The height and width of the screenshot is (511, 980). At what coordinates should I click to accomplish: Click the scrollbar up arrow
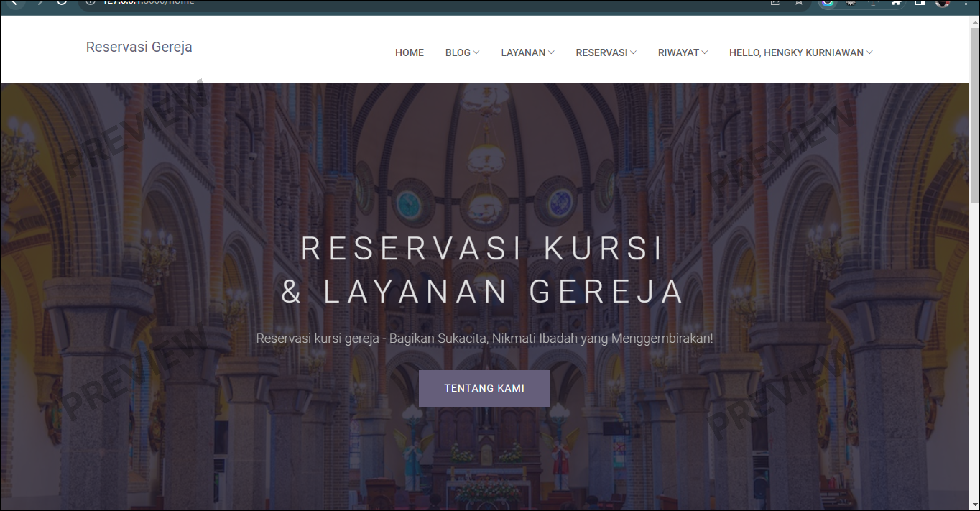click(975, 22)
